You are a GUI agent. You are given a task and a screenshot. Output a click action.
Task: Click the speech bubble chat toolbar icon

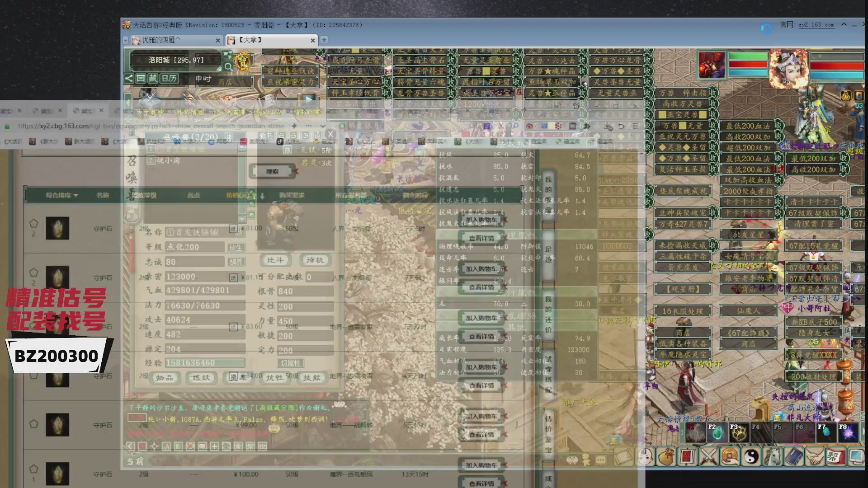point(202,446)
